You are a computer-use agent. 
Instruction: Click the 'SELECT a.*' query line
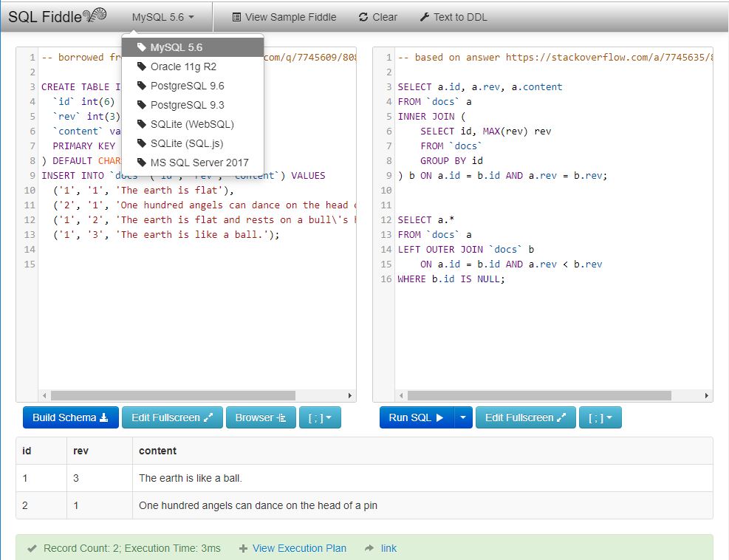426,219
